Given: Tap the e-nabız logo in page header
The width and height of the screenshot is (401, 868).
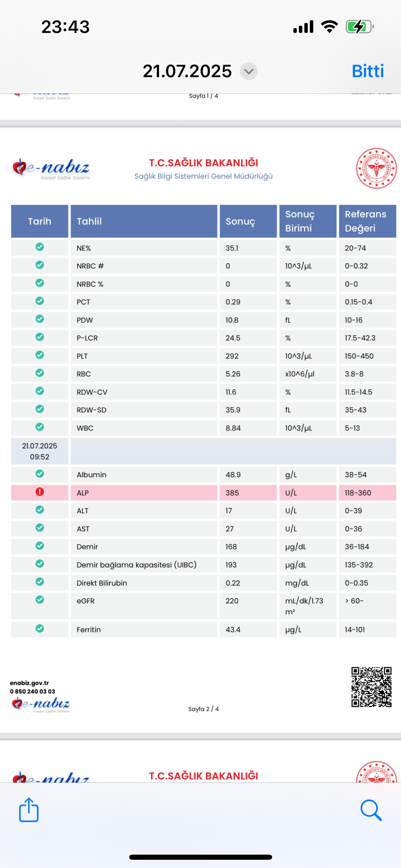Looking at the screenshot, I should (x=51, y=168).
